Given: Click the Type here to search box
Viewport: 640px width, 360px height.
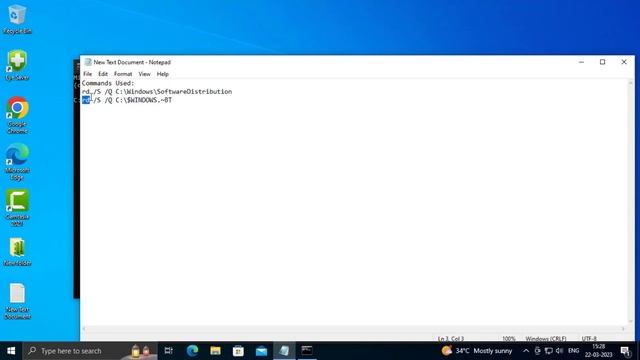Looking at the screenshot, I should [90, 351].
